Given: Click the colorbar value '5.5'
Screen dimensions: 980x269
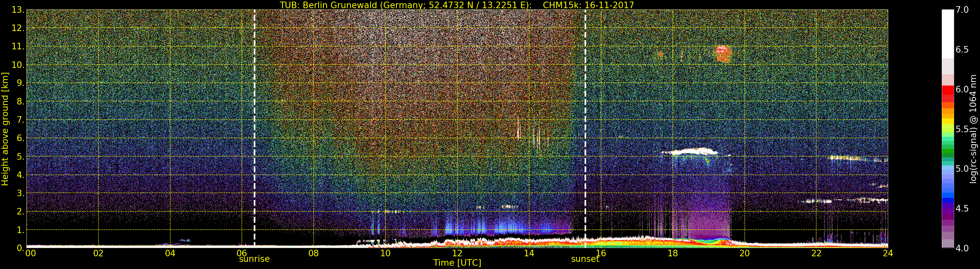Looking at the screenshot, I should point(962,129).
